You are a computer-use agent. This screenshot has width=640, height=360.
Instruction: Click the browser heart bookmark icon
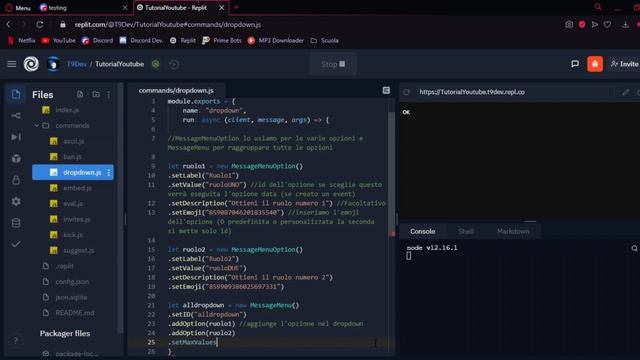pos(607,24)
